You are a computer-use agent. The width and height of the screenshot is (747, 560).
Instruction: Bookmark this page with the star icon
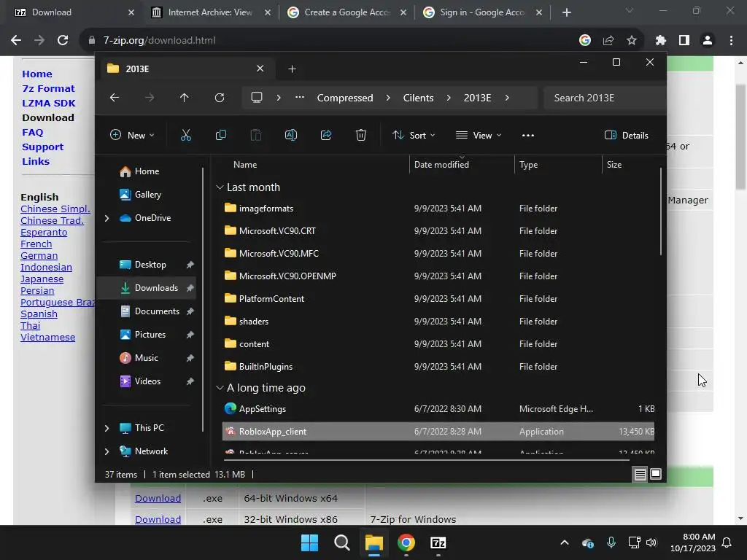click(632, 41)
